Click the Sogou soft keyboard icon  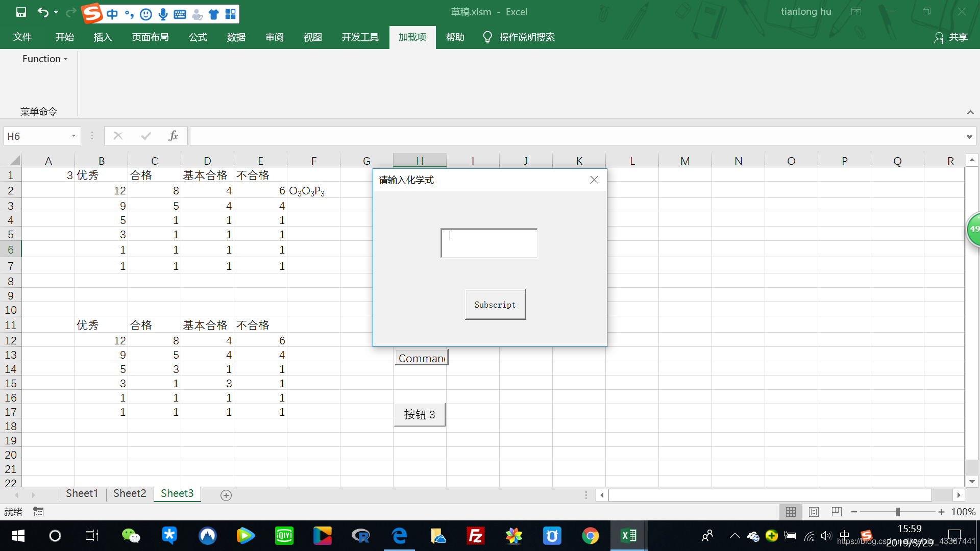[x=180, y=14]
